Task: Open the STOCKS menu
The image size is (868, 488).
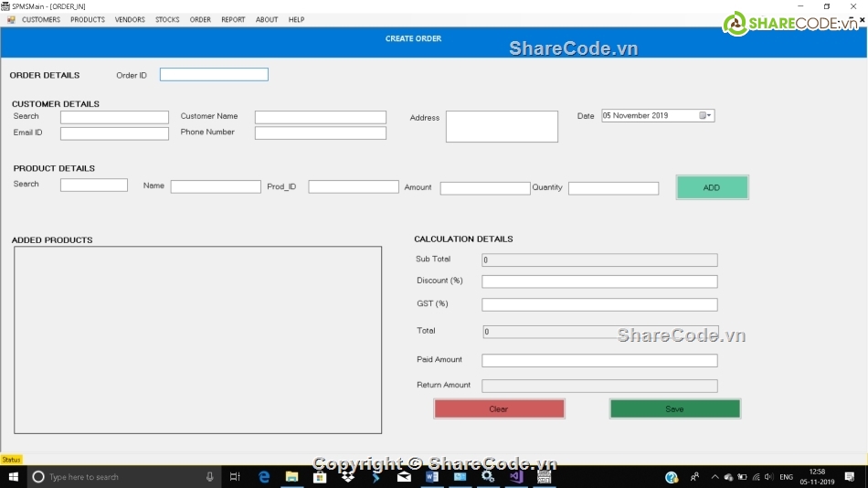Action: click(167, 19)
